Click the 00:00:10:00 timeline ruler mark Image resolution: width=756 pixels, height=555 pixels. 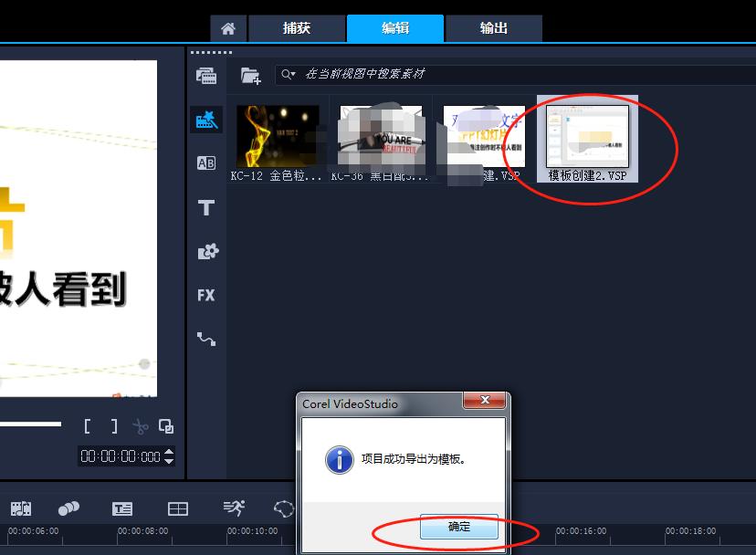pyautogui.click(x=253, y=531)
